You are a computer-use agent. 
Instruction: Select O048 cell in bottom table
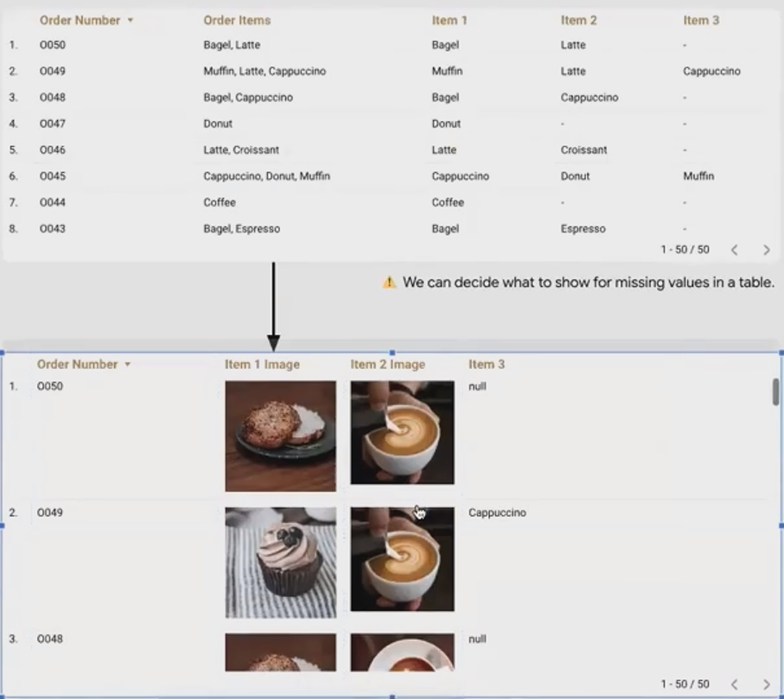click(x=50, y=639)
